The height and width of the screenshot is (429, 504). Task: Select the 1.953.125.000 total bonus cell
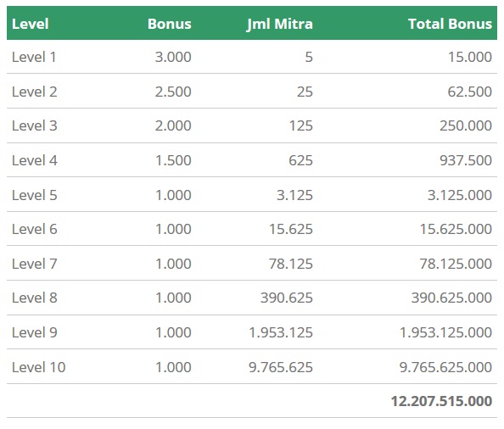pyautogui.click(x=445, y=332)
